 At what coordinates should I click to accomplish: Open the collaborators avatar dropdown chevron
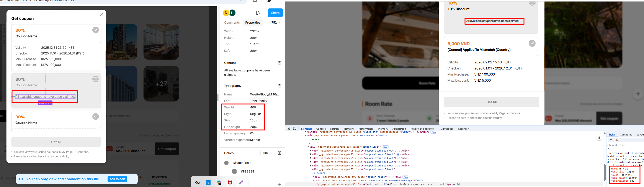(237, 13)
